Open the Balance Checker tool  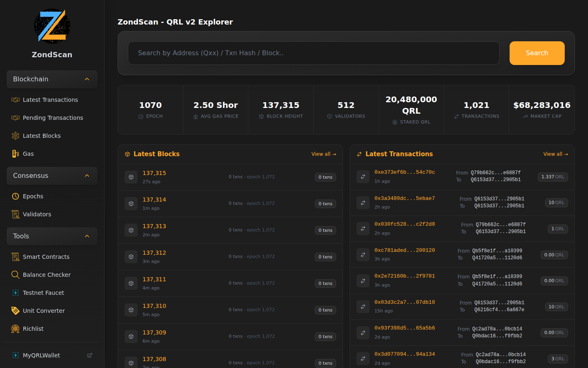pos(52,275)
